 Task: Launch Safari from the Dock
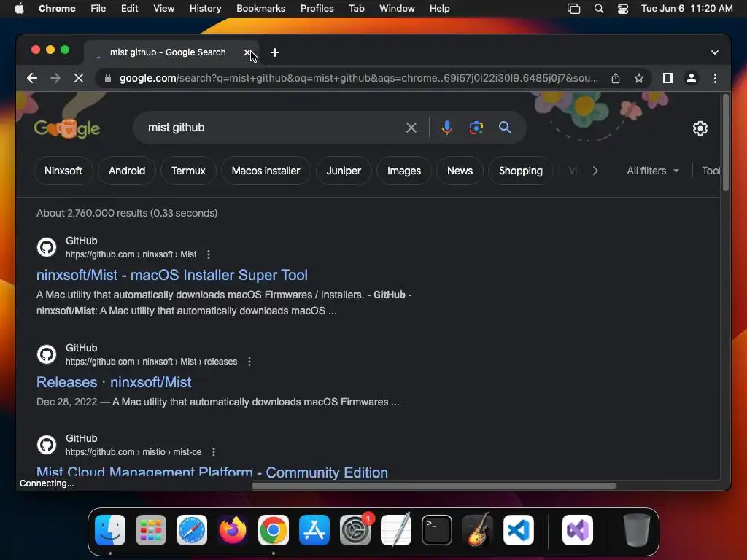click(x=192, y=530)
